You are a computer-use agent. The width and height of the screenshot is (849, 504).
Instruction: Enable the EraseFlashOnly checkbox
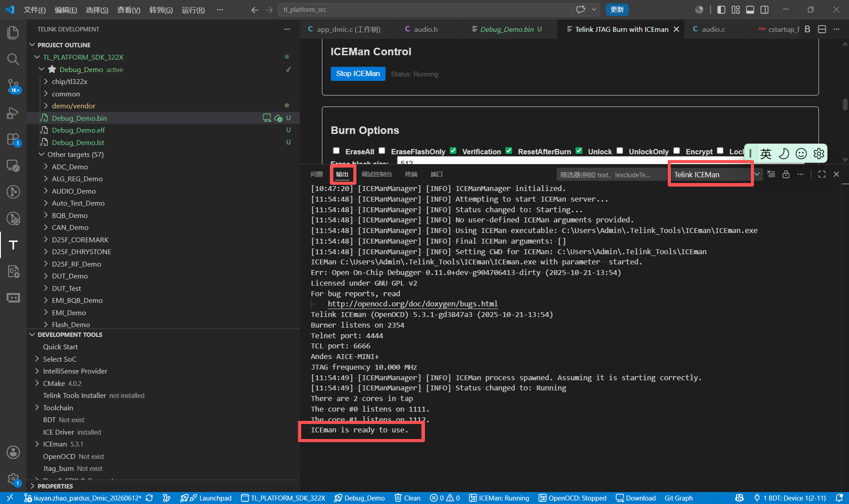coord(382,151)
